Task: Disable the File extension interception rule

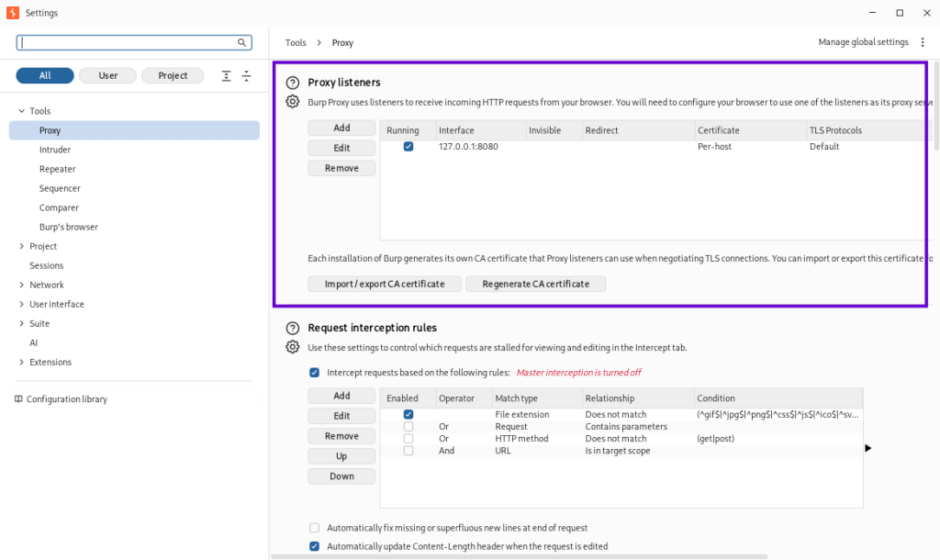Action: [x=408, y=414]
